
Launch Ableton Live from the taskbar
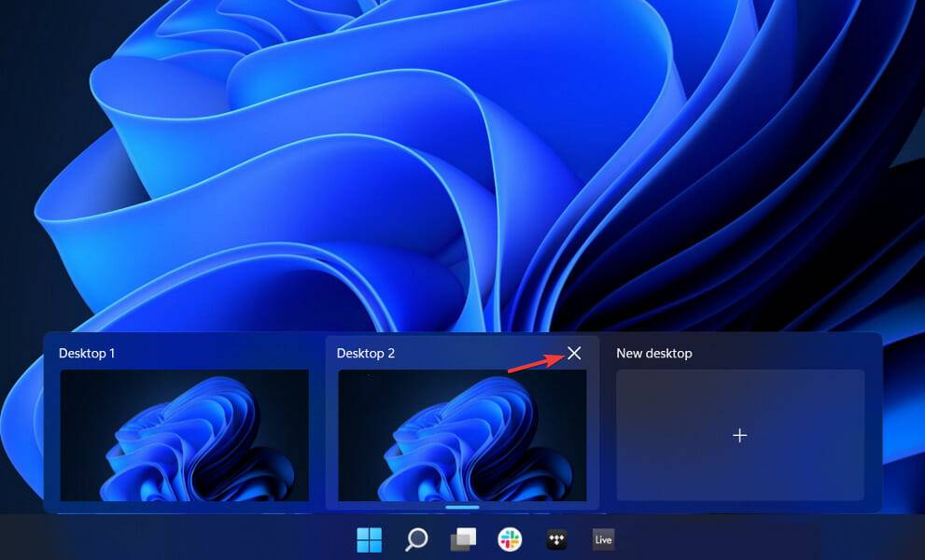(x=603, y=539)
